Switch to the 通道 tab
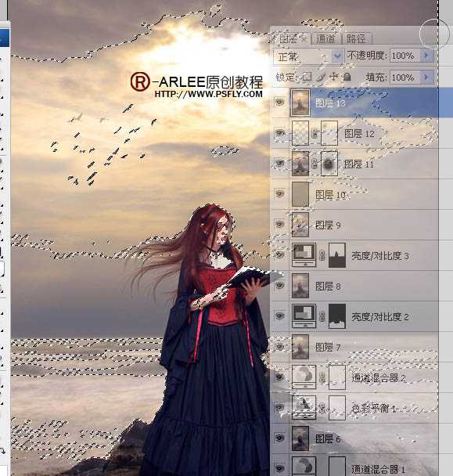 pos(325,39)
